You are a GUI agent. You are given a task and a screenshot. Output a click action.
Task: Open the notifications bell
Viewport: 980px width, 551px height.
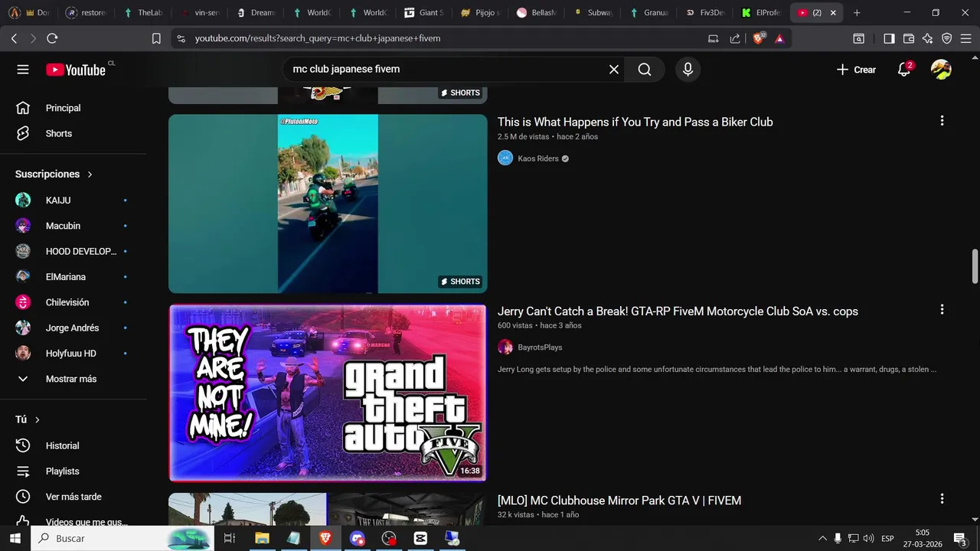904,70
